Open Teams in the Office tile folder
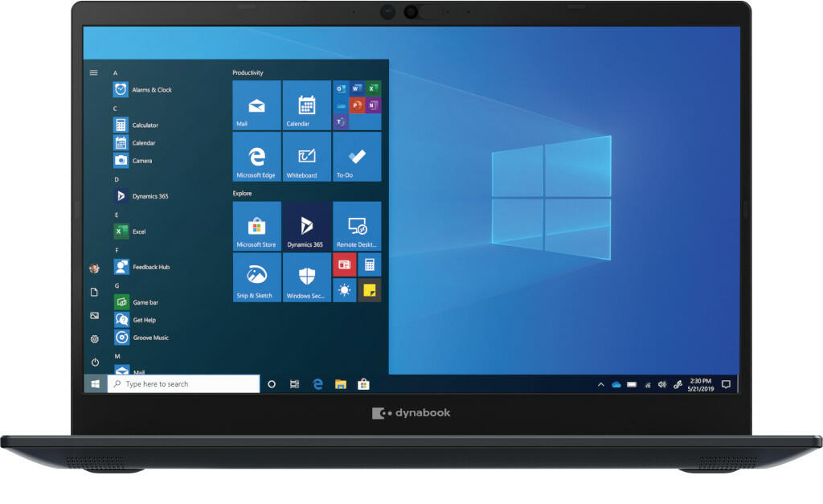 pos(341,122)
